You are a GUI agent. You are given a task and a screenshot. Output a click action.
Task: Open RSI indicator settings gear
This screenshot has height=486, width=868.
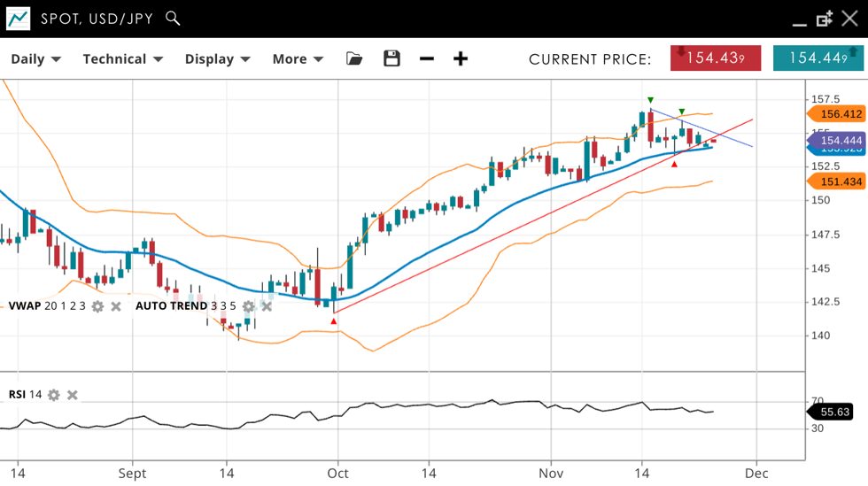[54, 395]
